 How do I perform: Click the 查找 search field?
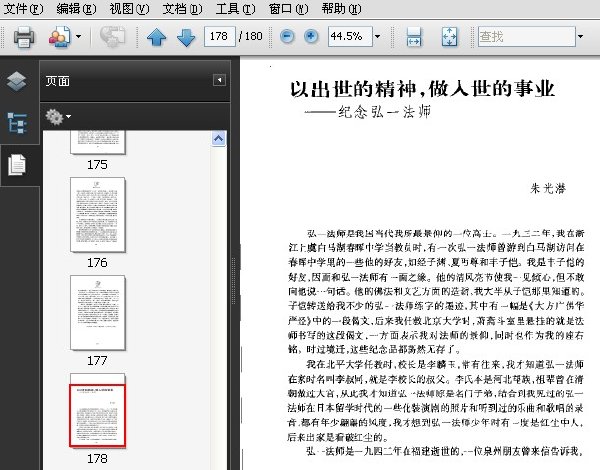pyautogui.click(x=527, y=37)
